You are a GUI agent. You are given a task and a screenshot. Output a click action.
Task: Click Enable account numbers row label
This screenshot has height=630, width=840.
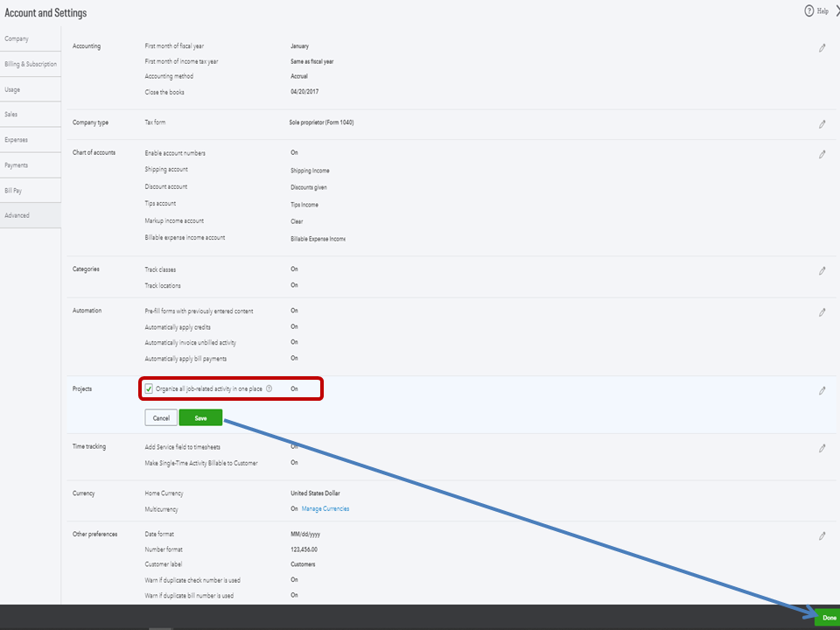pyautogui.click(x=175, y=153)
